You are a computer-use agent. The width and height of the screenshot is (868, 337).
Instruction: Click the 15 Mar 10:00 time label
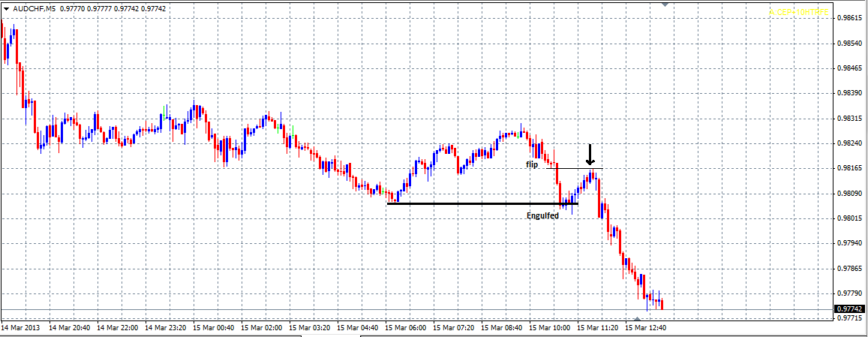(x=549, y=328)
